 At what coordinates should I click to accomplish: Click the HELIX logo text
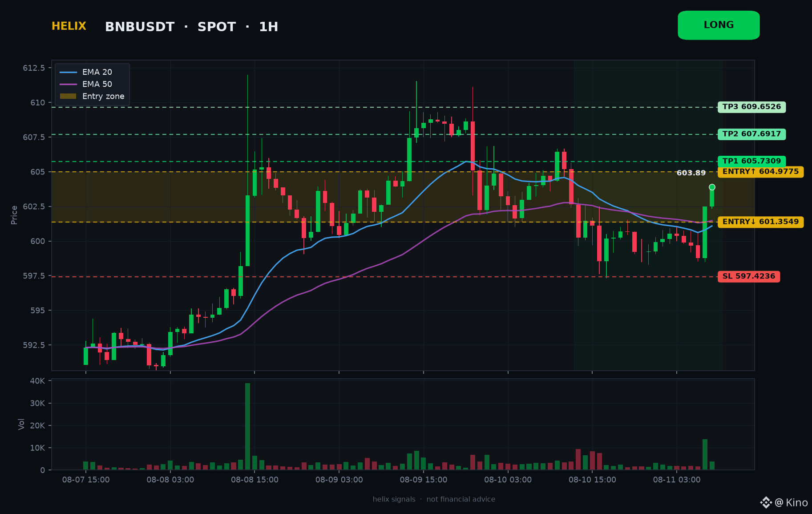pyautogui.click(x=69, y=26)
